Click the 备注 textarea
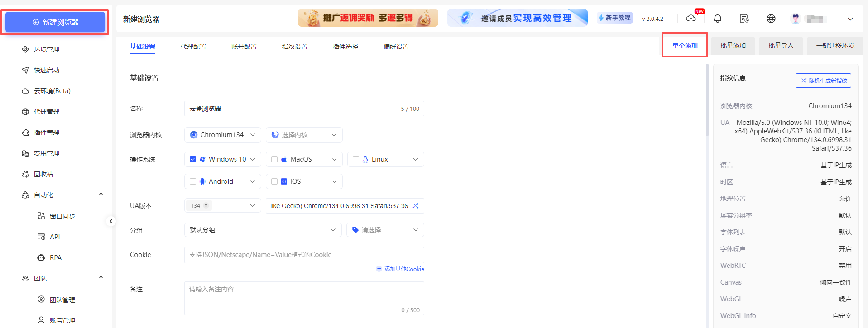868x328 pixels. pyautogui.click(x=304, y=299)
